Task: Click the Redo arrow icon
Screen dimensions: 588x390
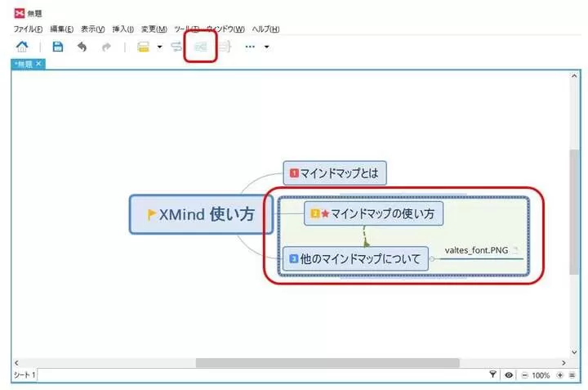Action: 106,47
